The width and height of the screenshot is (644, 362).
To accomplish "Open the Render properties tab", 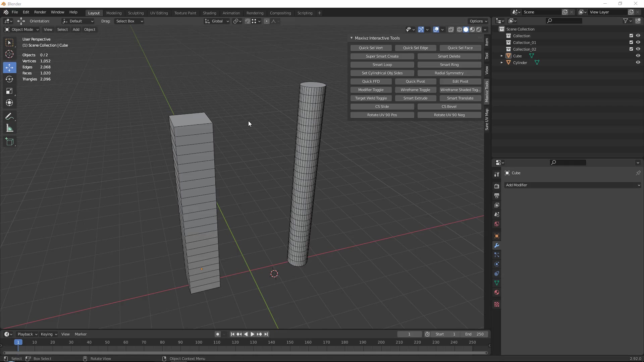I will click(x=497, y=186).
